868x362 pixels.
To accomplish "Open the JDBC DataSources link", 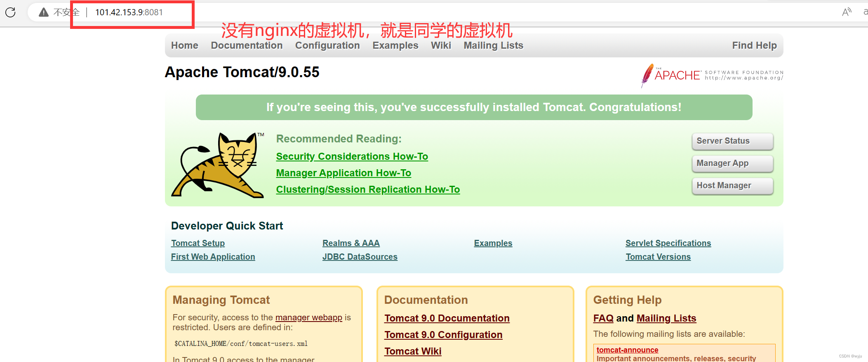I will click(x=360, y=257).
